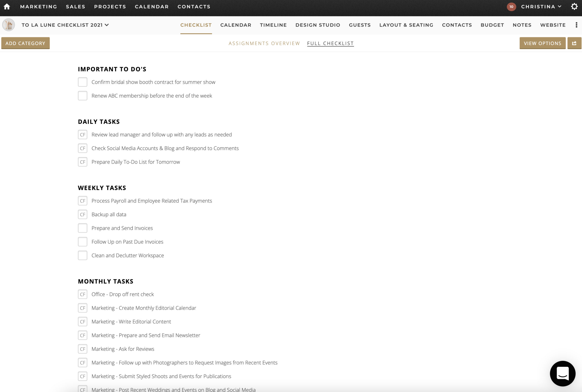Open the three-dot overflow menu on the right
The width and height of the screenshot is (582, 392).
pos(576,25)
